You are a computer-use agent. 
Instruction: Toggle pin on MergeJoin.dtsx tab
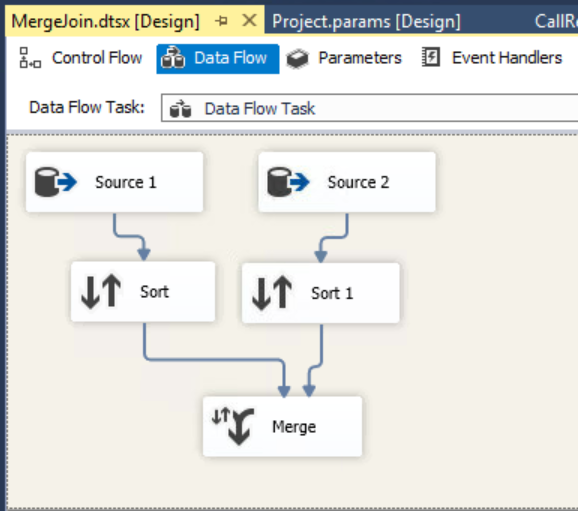(x=221, y=21)
